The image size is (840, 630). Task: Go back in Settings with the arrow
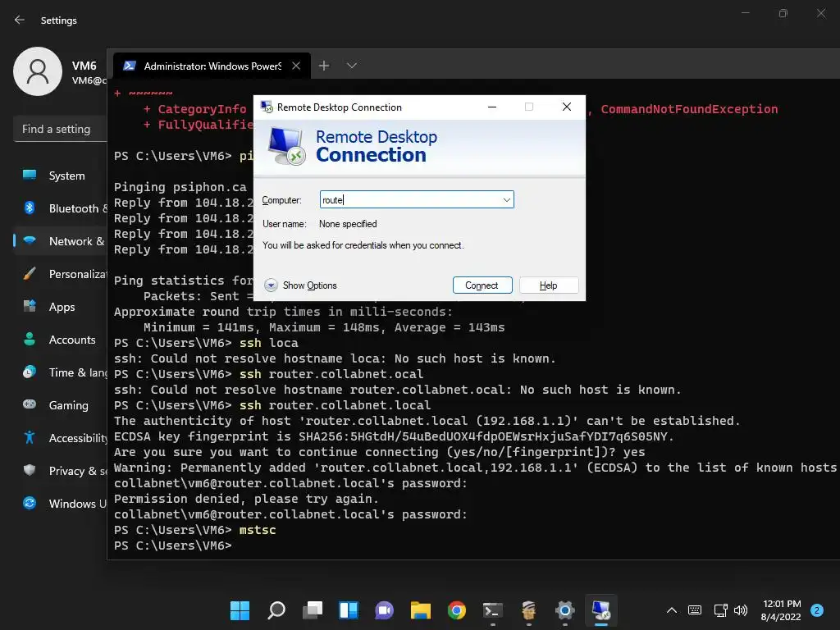click(x=20, y=20)
